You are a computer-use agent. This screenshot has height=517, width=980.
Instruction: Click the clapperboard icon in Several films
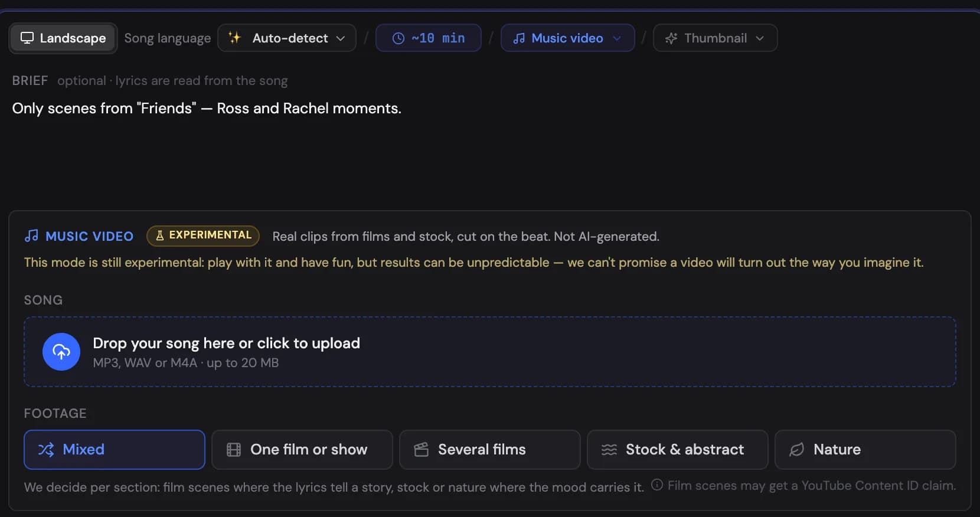[422, 450]
